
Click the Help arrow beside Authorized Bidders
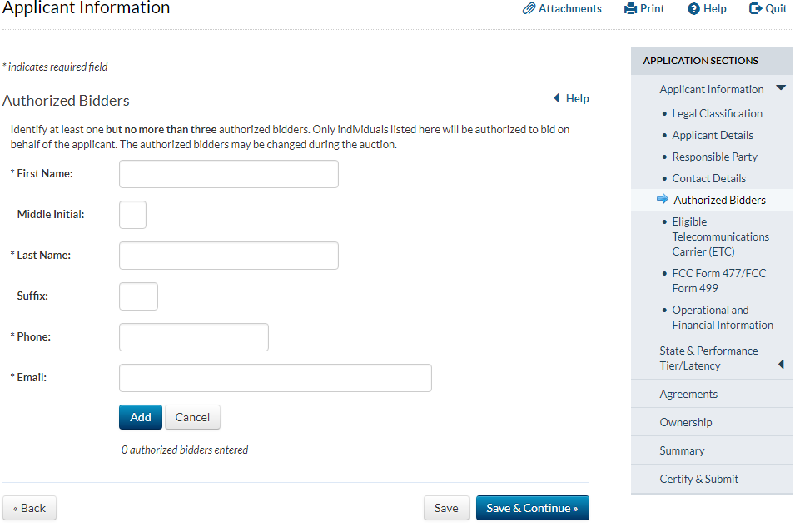(557, 98)
